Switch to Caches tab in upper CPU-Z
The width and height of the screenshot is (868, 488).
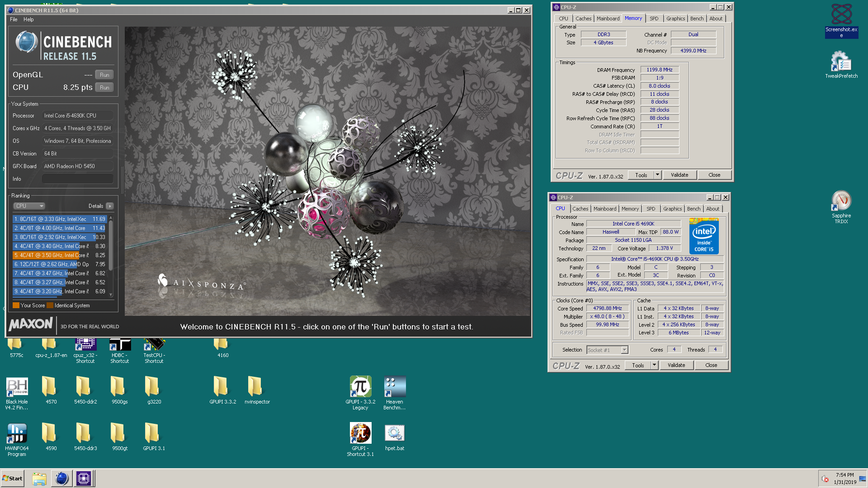pos(583,19)
